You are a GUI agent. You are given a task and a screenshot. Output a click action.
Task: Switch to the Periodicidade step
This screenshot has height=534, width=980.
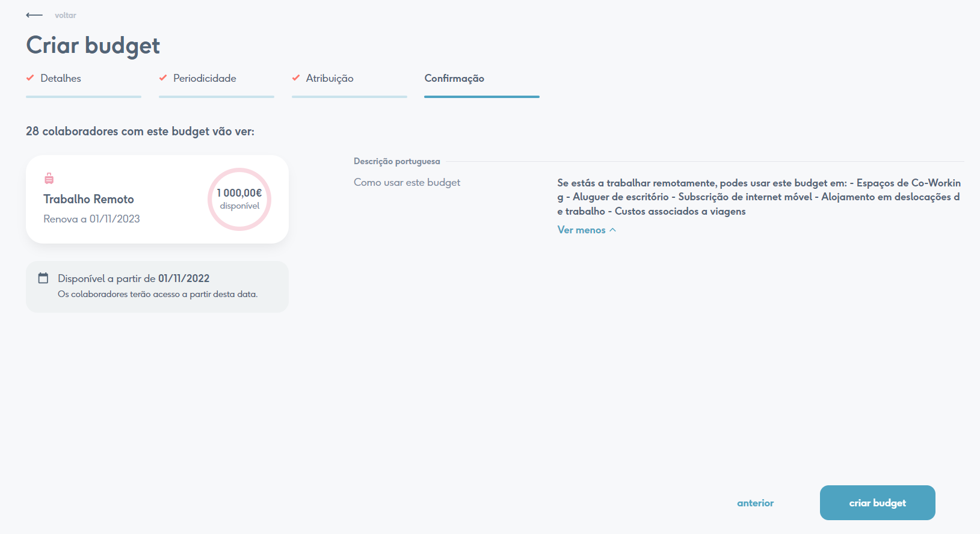click(x=205, y=78)
